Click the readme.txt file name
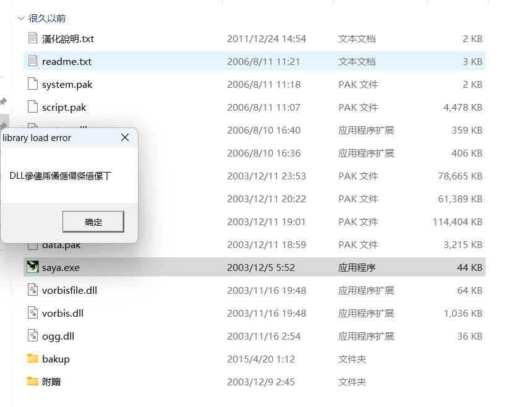Screen dimensions: 532x407 tap(67, 62)
